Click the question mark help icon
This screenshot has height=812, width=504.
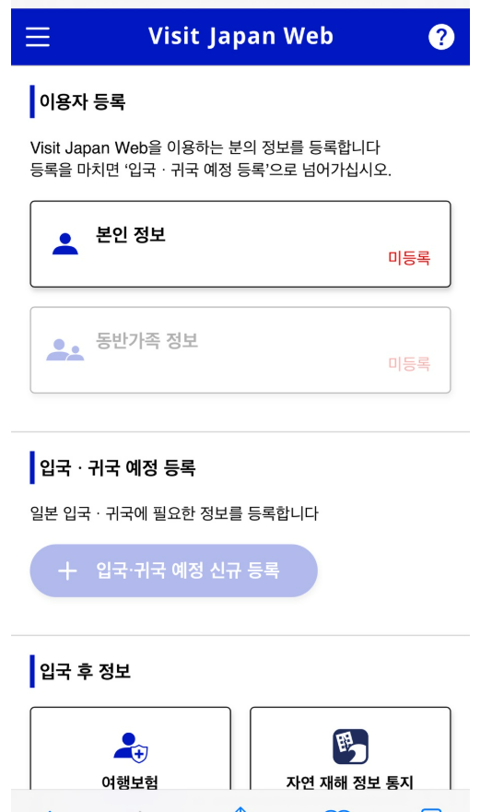click(x=440, y=37)
